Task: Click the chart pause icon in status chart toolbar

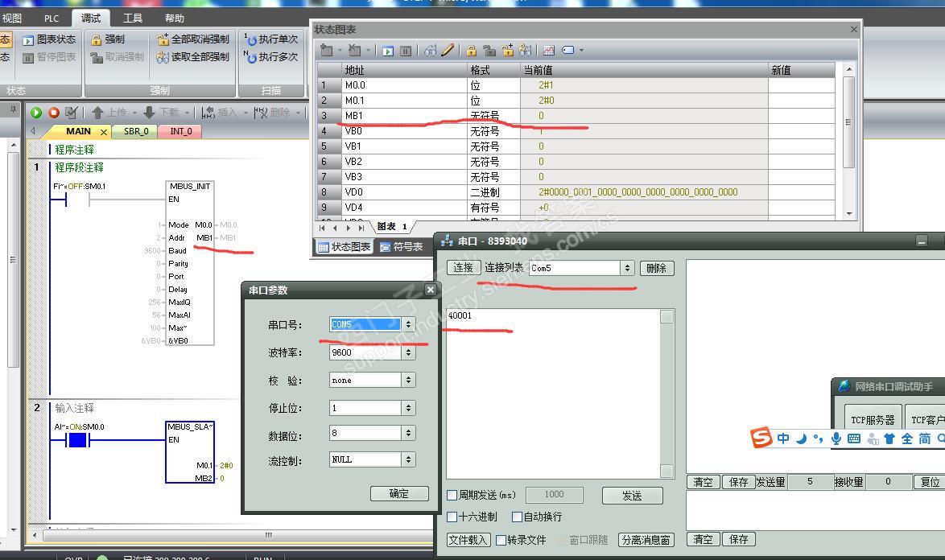Action: [406, 51]
